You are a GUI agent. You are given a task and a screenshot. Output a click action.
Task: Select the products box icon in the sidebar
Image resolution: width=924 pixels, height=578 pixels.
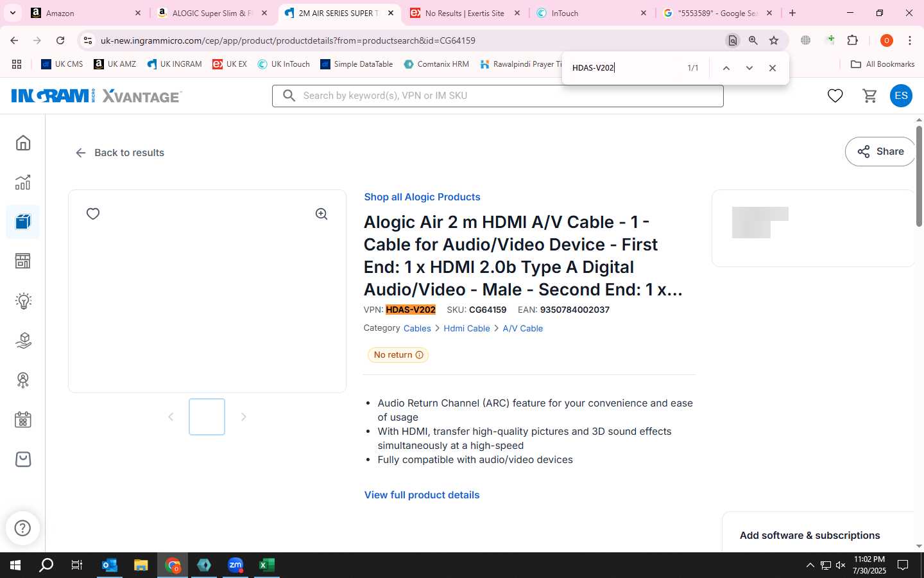click(x=23, y=222)
